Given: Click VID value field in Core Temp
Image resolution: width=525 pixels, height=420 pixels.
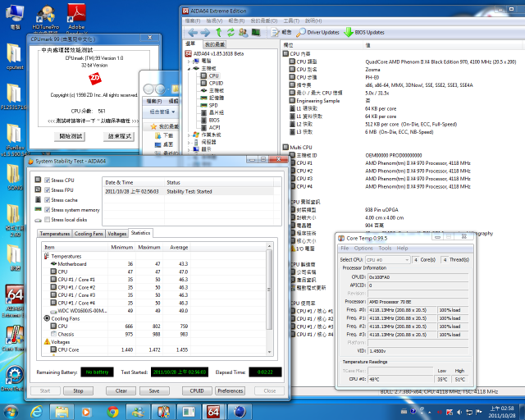Looking at the screenshot, I should point(418,351).
